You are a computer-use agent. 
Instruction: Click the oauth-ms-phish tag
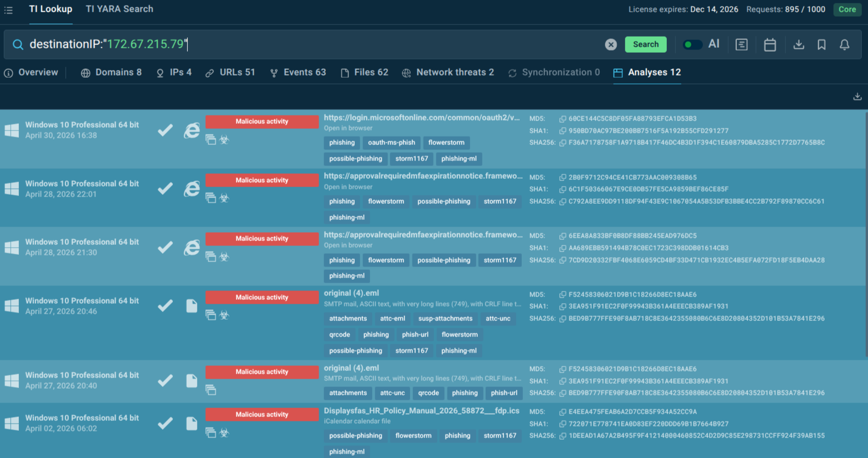point(391,143)
